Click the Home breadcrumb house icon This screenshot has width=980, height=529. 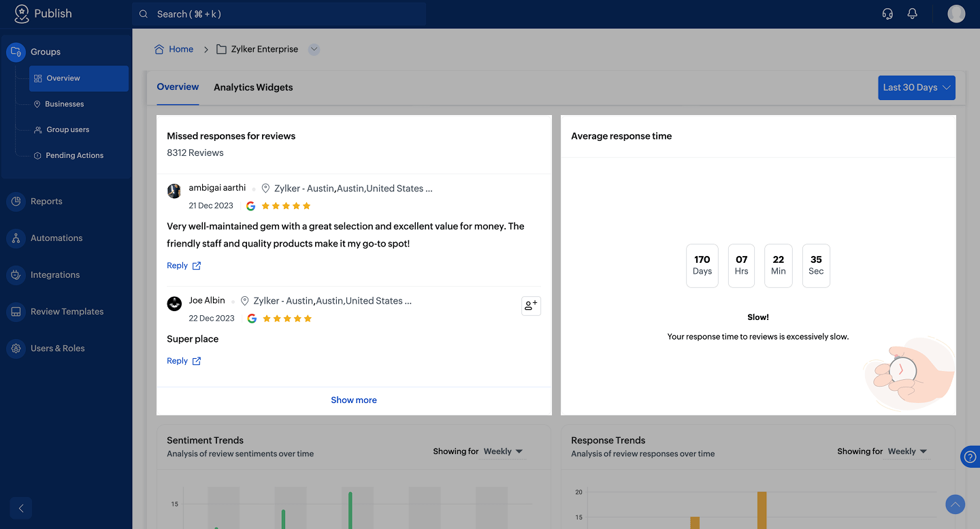(159, 49)
